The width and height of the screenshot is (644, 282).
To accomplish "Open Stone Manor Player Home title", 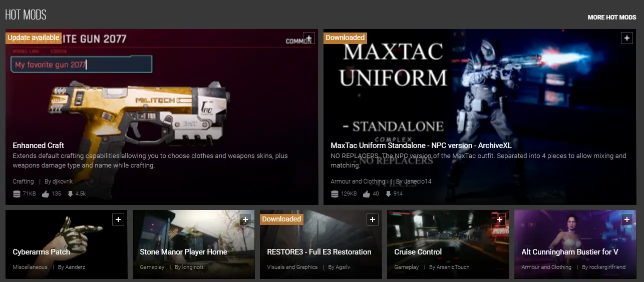I will (x=183, y=251).
